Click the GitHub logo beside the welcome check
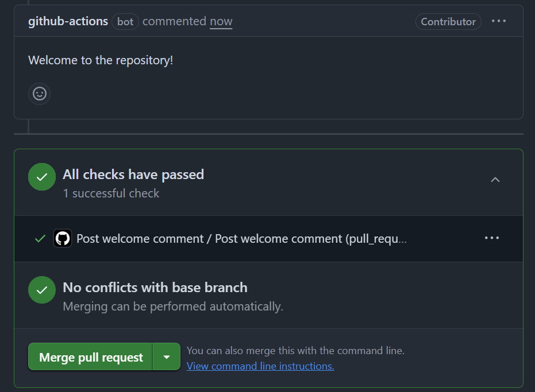The width and height of the screenshot is (535, 392). [x=62, y=238]
